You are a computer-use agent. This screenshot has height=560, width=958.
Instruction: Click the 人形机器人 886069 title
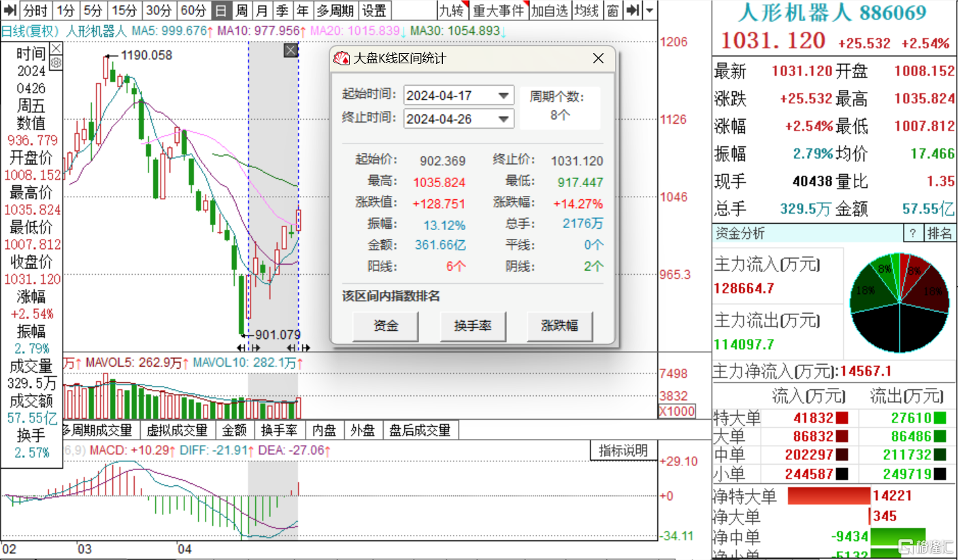[832, 13]
